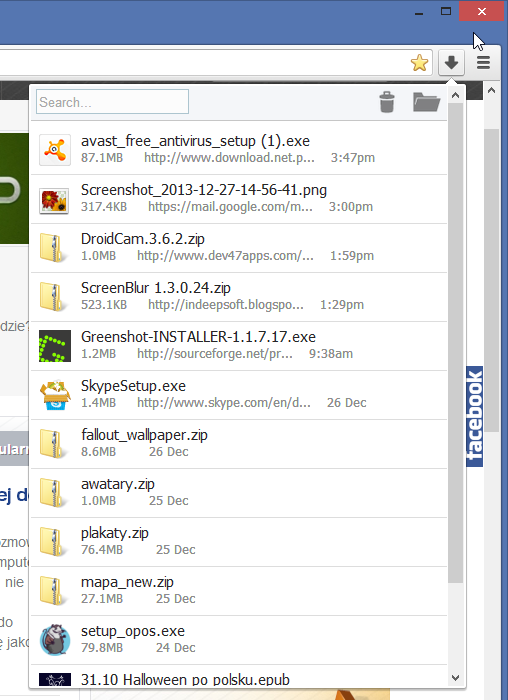The width and height of the screenshot is (508, 700).
Task: Open awatary.zip download
Action: pos(117,484)
